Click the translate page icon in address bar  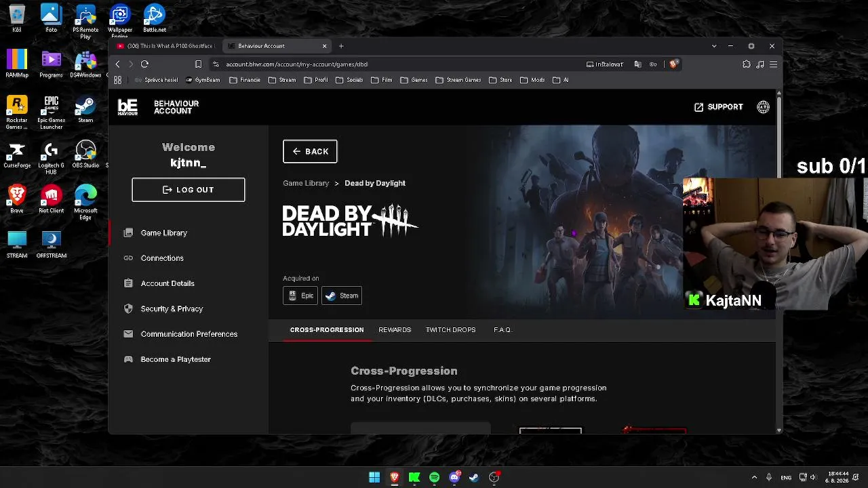pyautogui.click(x=637, y=64)
